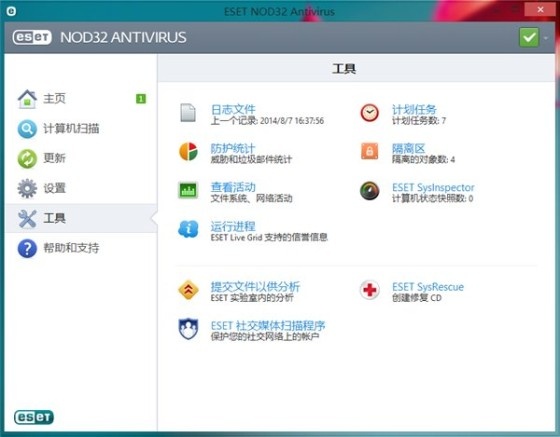560x437 pixels.
Task: Open the ESET 社交媒体扫描程序 link
Action: pyautogui.click(x=268, y=326)
